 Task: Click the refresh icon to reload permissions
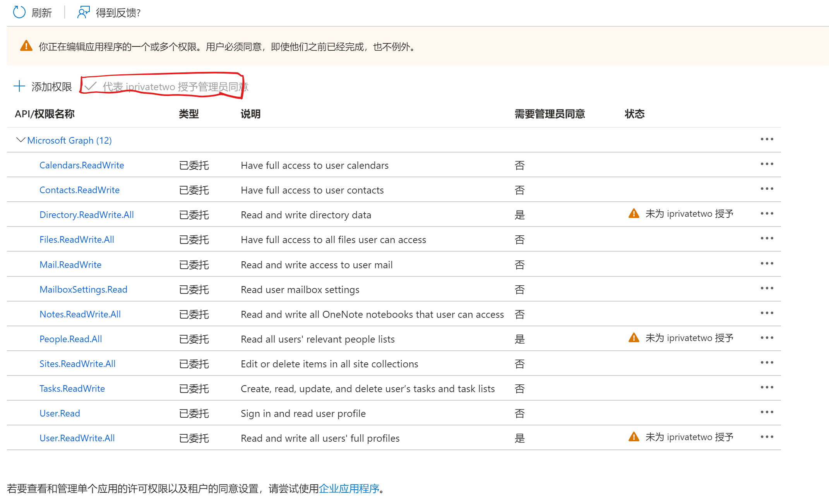pyautogui.click(x=18, y=11)
